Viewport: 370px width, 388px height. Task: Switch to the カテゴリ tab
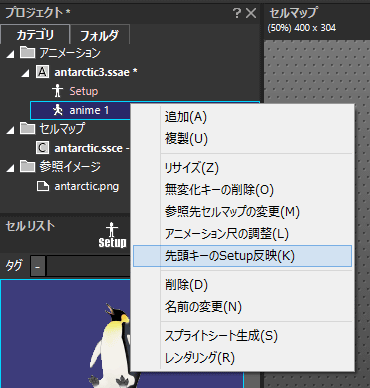pyautogui.click(x=35, y=35)
